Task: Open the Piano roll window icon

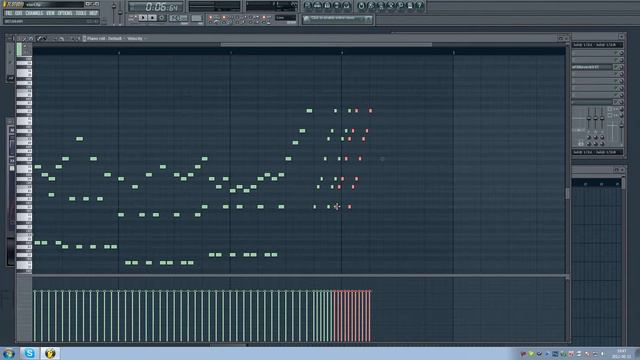Action: pos(327,5)
